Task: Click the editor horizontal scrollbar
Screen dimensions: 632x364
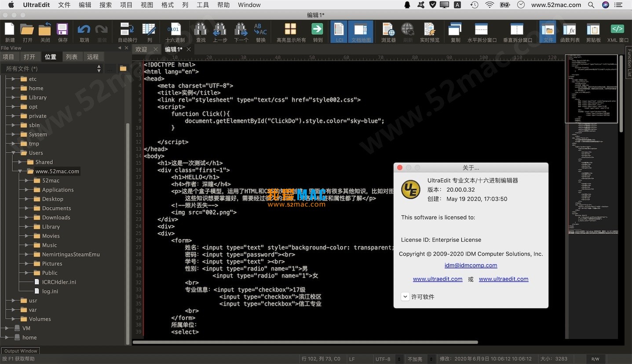Action: (305, 342)
